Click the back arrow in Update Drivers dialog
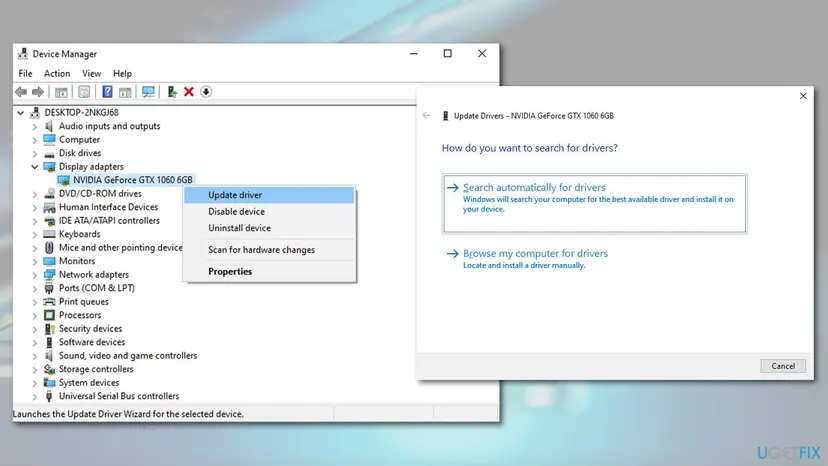 (x=427, y=116)
